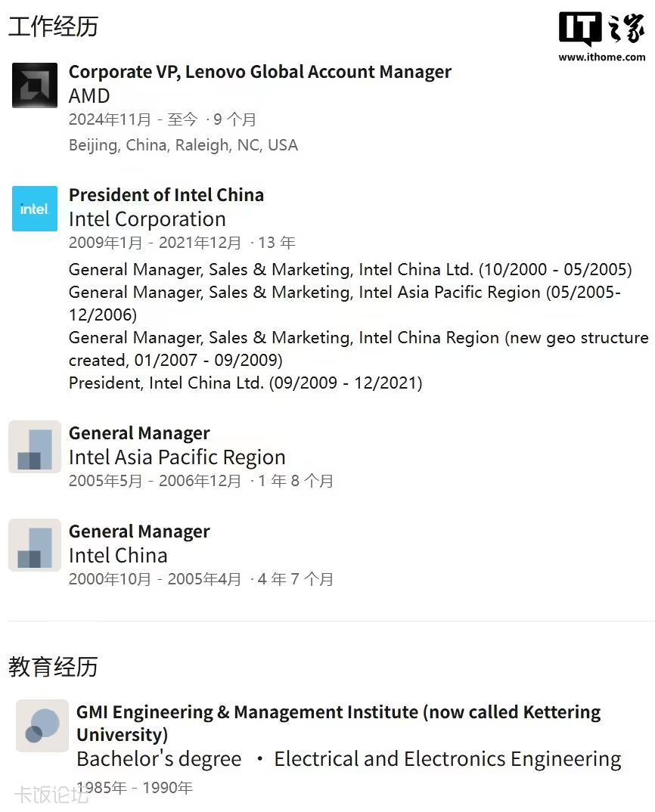Click the Intel Asia Pacific Region placeholder icon

point(35,447)
